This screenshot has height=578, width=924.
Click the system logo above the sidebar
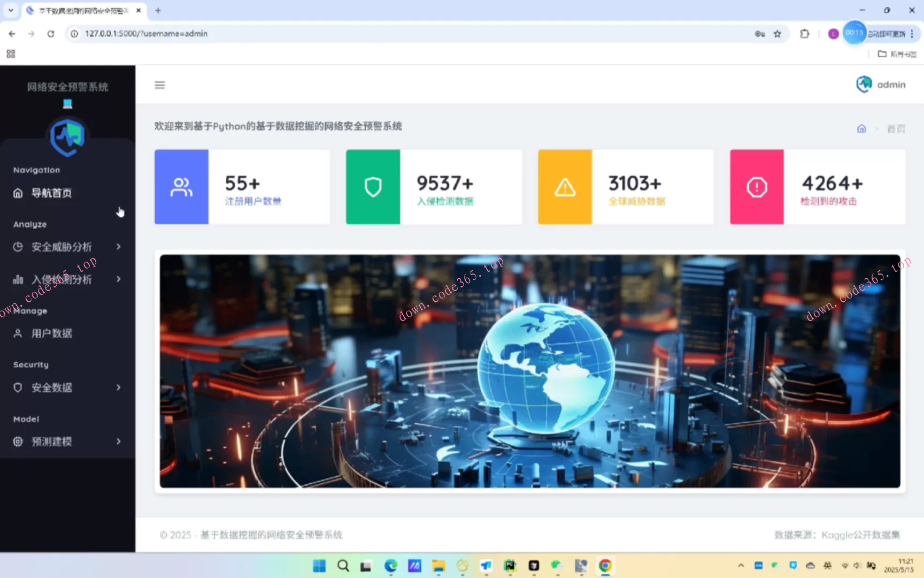coord(67,136)
